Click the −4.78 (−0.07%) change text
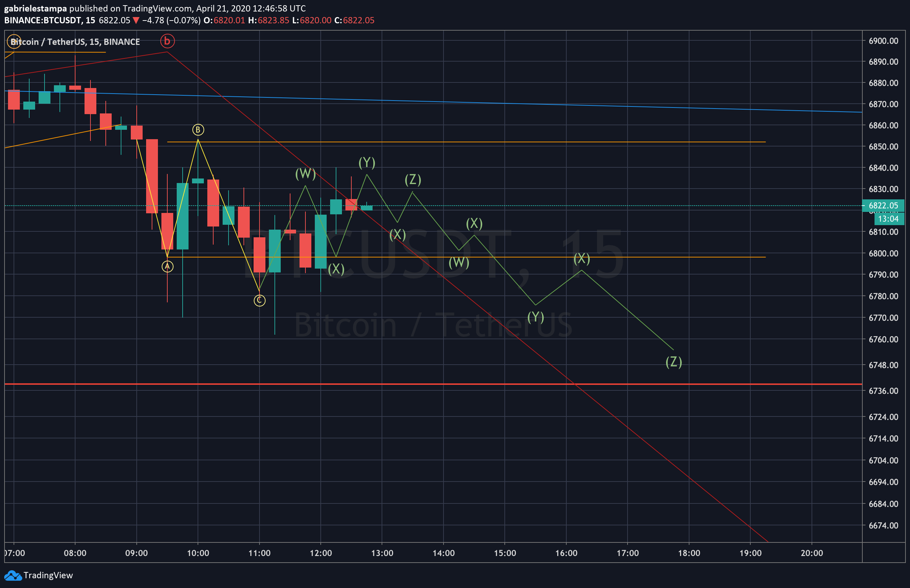 coord(171,20)
